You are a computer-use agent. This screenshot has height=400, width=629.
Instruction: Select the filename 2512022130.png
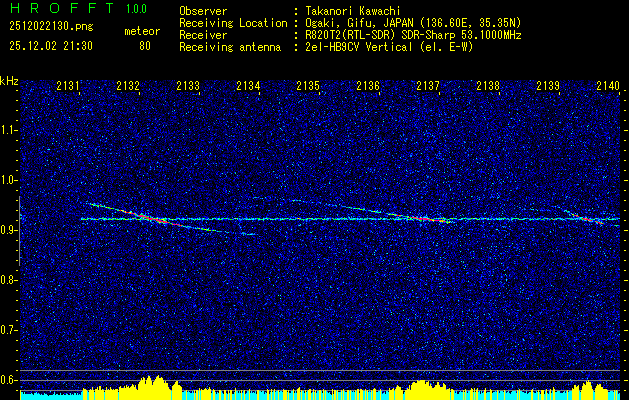(51, 27)
